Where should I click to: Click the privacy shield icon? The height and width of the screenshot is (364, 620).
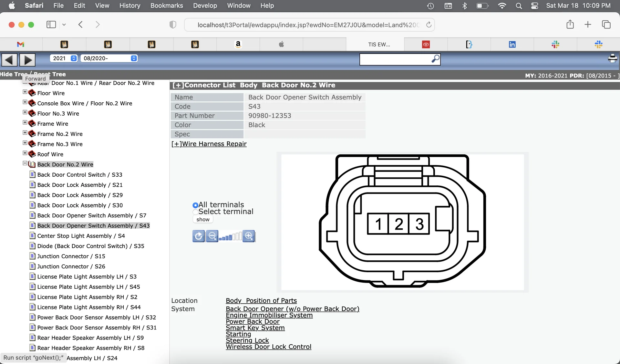coord(173,25)
